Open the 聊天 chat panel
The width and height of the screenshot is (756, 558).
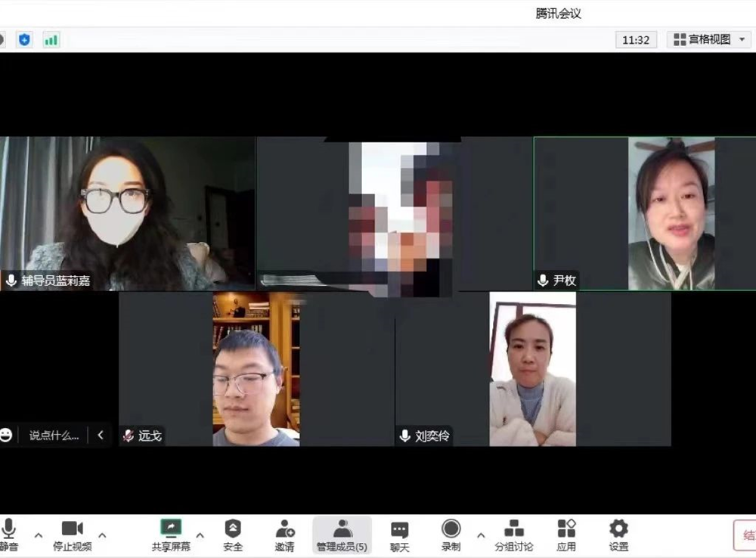[x=399, y=533]
